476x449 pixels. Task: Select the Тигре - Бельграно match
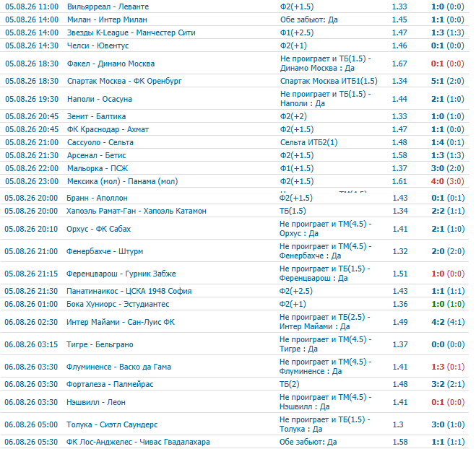(x=100, y=344)
